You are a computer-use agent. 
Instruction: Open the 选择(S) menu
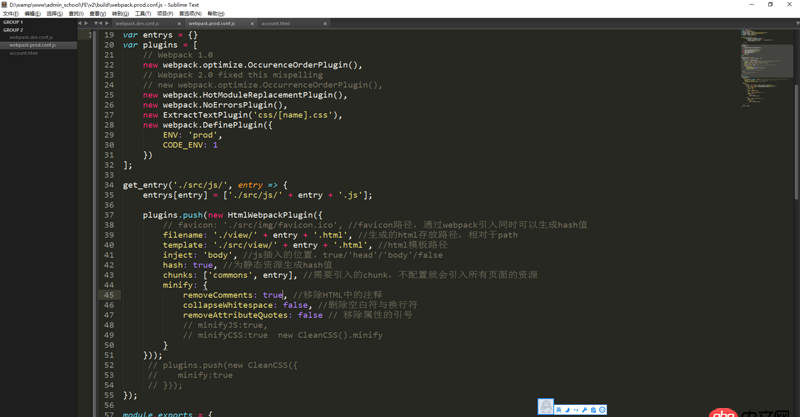pos(55,14)
